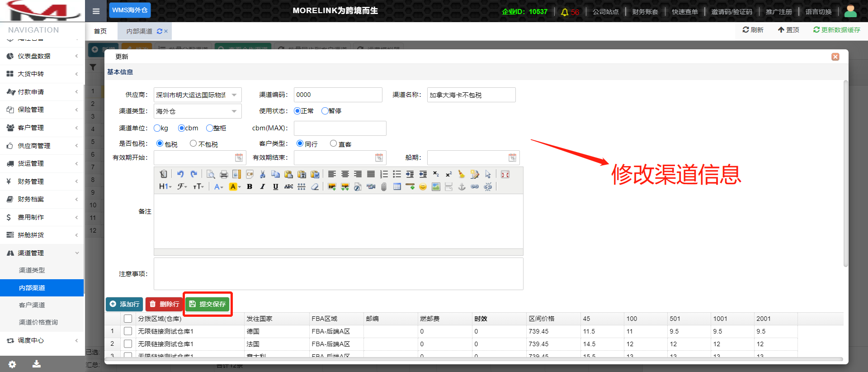The image size is (868, 372).
Task: Click the insert table icon
Action: click(397, 186)
